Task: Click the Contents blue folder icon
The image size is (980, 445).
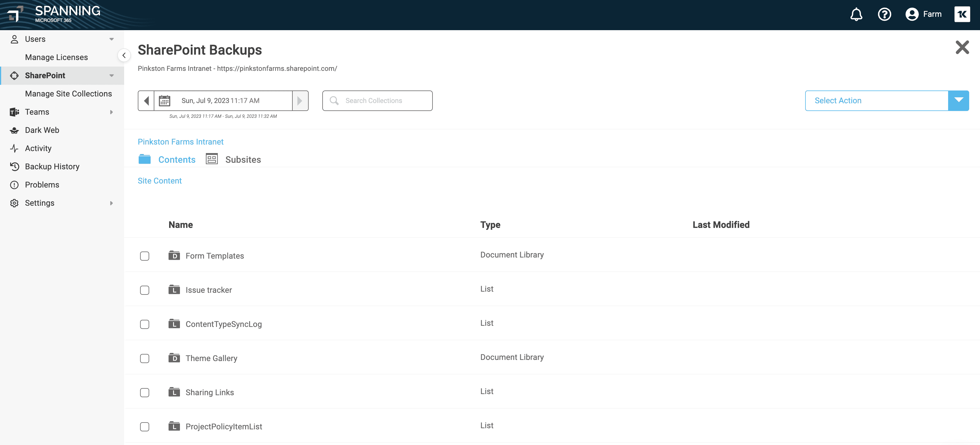Action: [145, 159]
